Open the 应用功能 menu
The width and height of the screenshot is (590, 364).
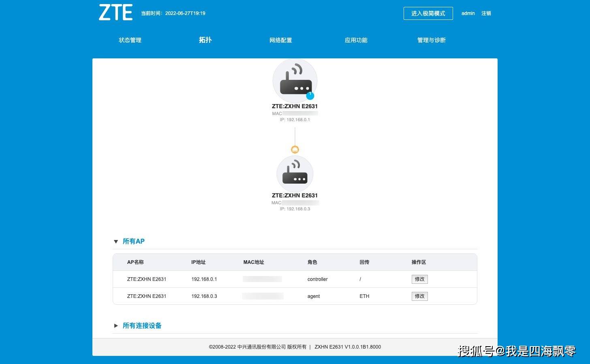point(356,40)
